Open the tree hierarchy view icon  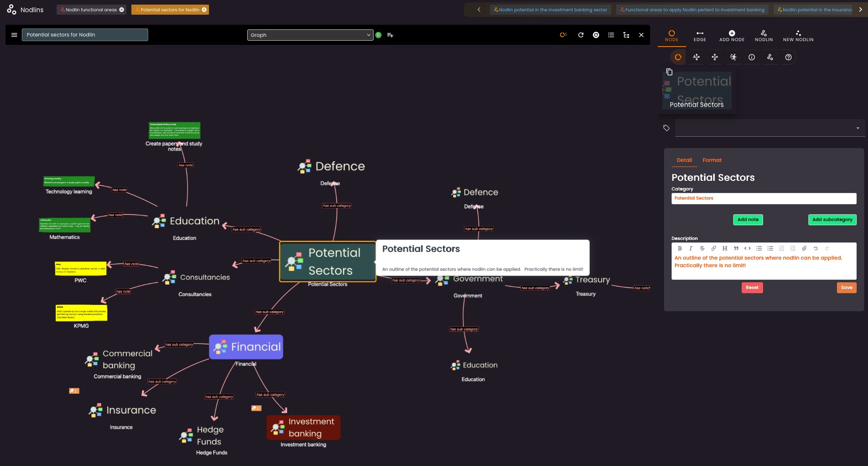click(626, 35)
